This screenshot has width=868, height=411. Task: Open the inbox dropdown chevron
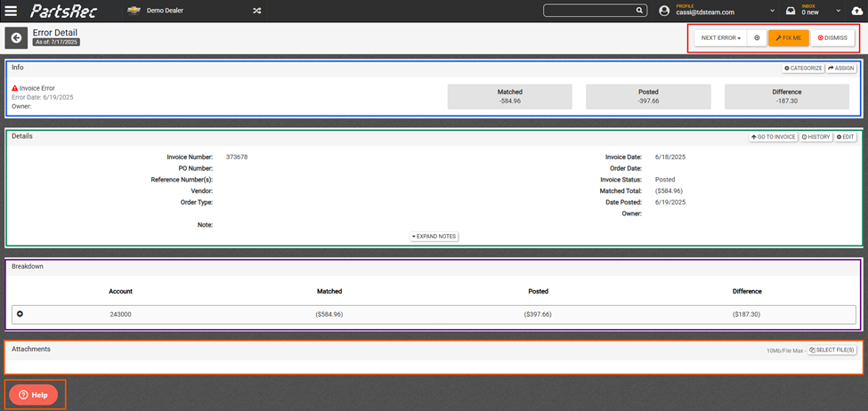(x=839, y=11)
